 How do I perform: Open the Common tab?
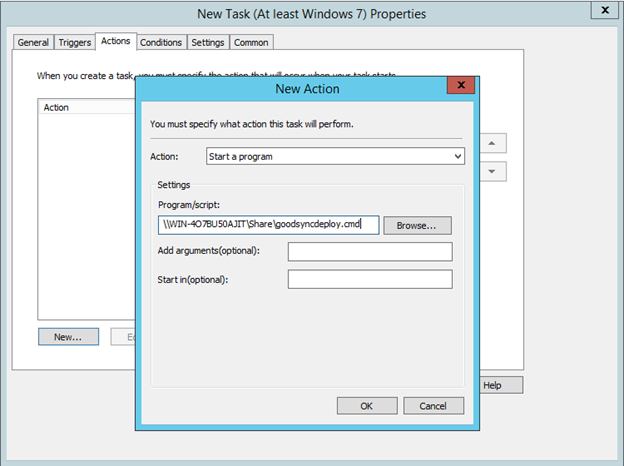(x=251, y=42)
